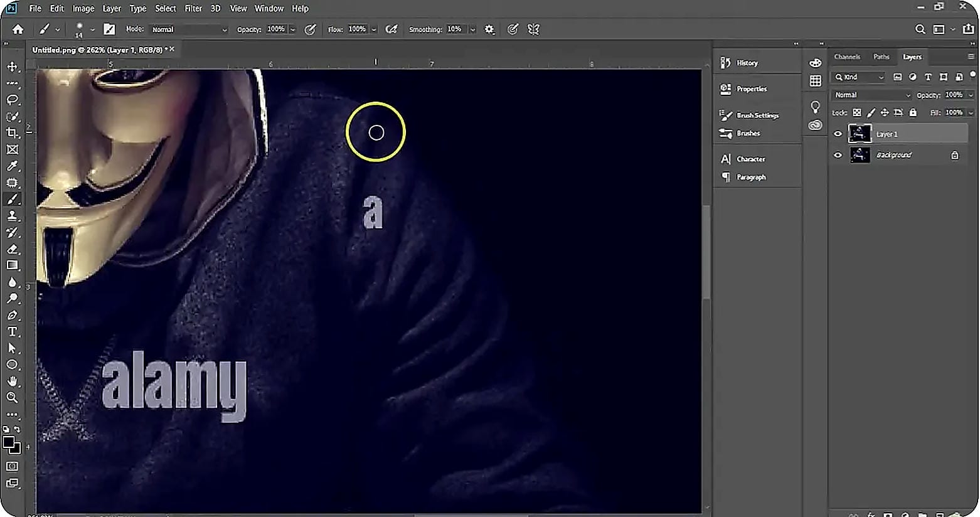980x517 pixels.
Task: Toggle lock position icon
Action: [x=885, y=113]
